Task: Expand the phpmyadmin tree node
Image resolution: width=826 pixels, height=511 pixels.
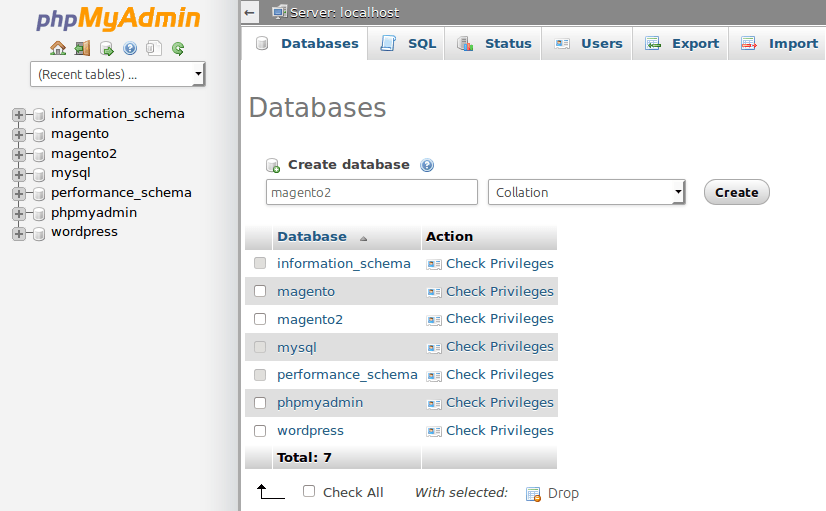Action: click(x=19, y=213)
